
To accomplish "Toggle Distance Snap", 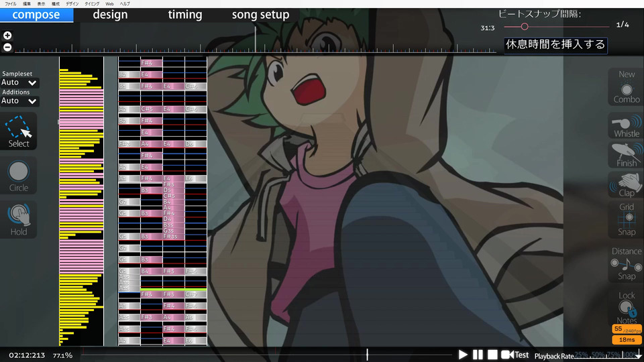I will 627,264.
